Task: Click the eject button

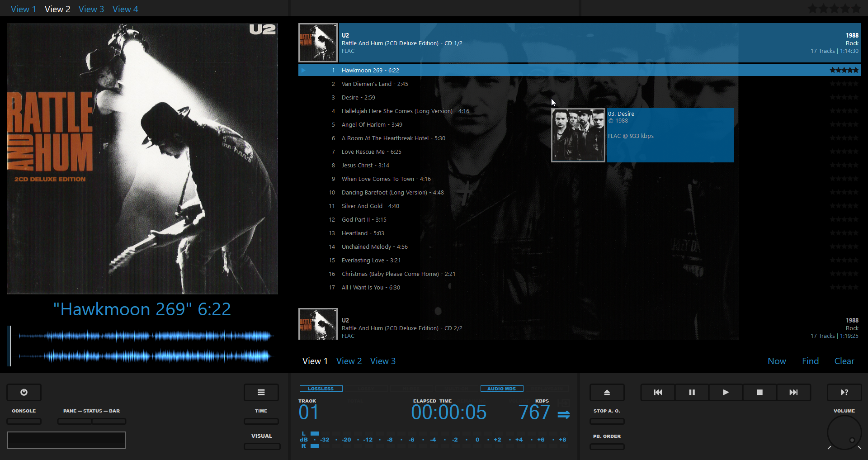Action: coord(607,392)
